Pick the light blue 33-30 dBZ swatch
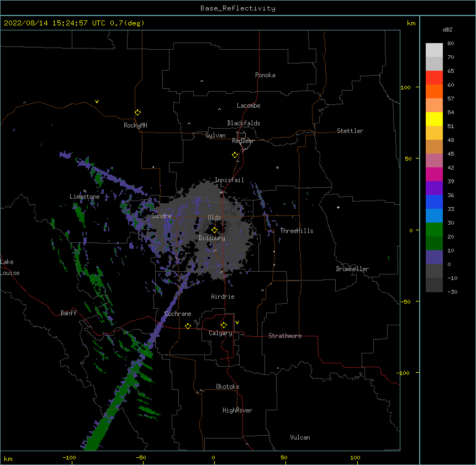 point(434,216)
